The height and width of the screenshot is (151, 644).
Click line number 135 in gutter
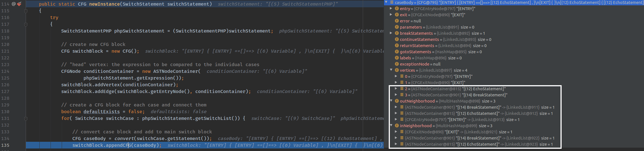[5, 145]
